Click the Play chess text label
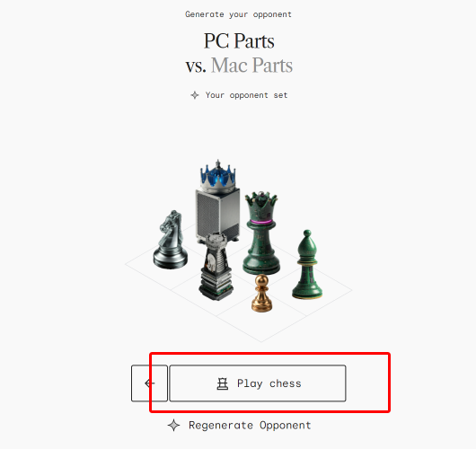Image resolution: width=476 pixels, height=449 pixels. tap(269, 383)
